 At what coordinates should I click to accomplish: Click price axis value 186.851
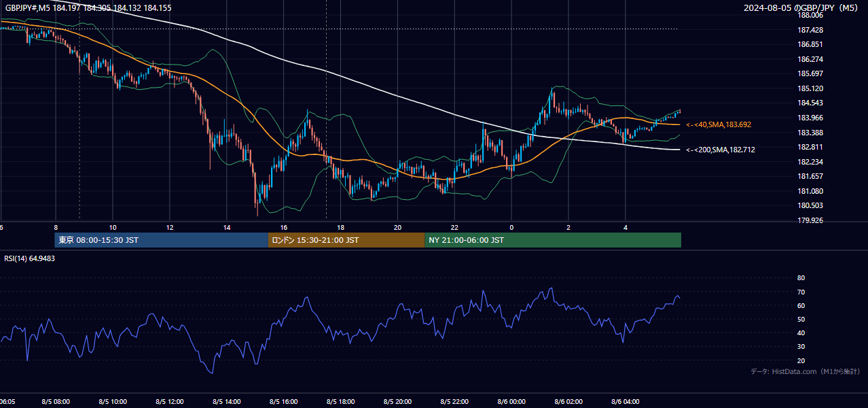click(810, 44)
